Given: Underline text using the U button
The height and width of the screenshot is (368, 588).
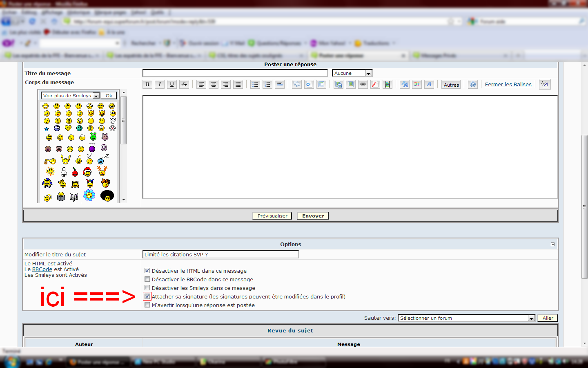Looking at the screenshot, I should coord(172,85).
